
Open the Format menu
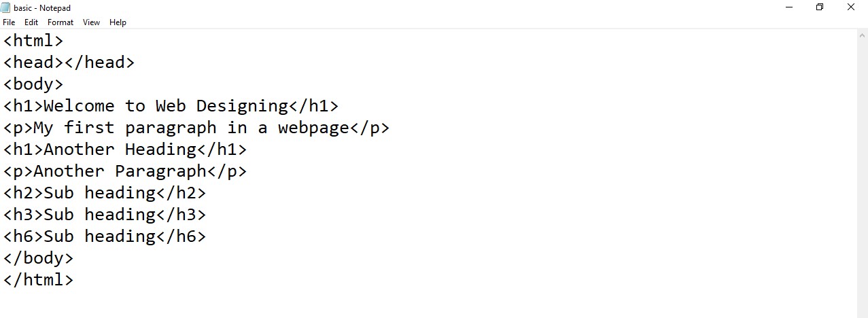coord(60,22)
